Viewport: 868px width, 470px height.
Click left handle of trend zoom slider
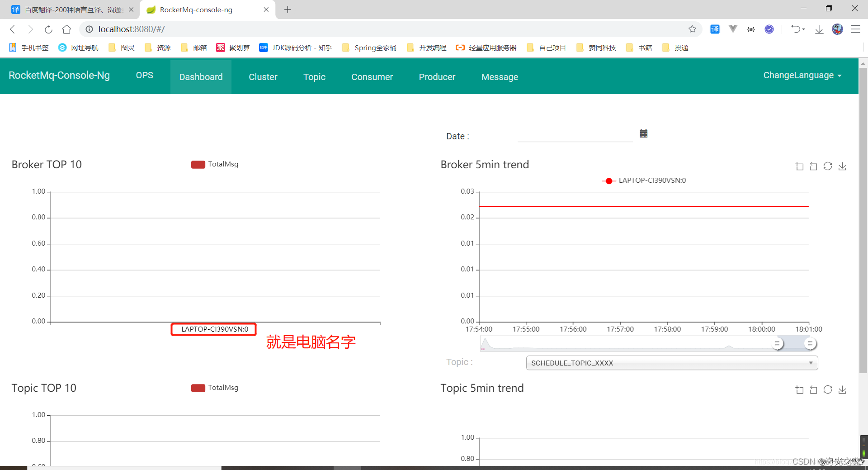point(778,344)
